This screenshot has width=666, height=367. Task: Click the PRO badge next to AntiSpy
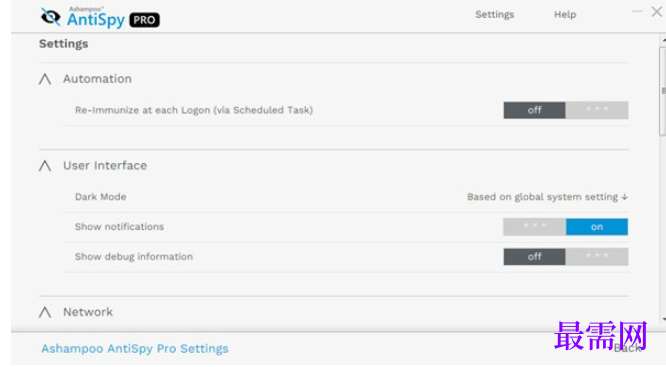click(144, 20)
